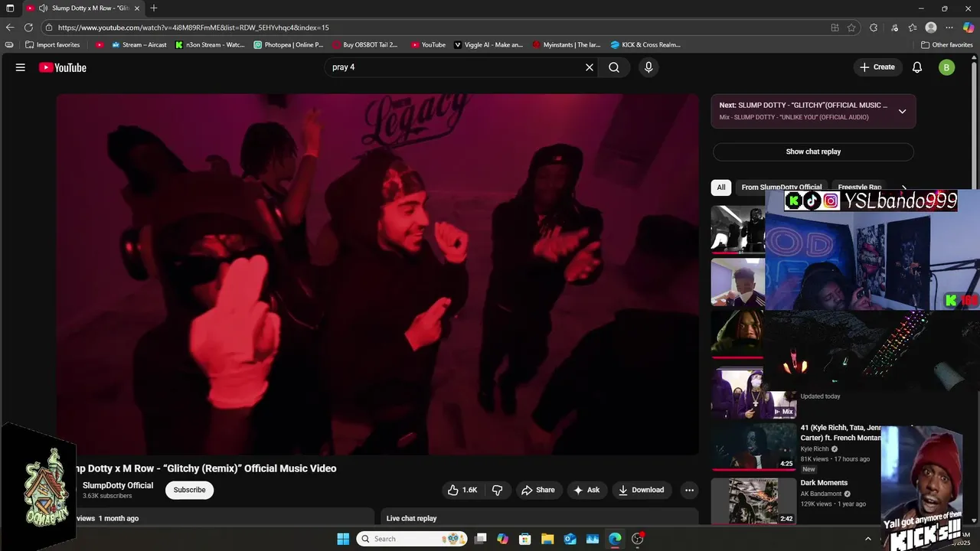
Task: Open the Myinstants bookmark
Action: tap(567, 44)
